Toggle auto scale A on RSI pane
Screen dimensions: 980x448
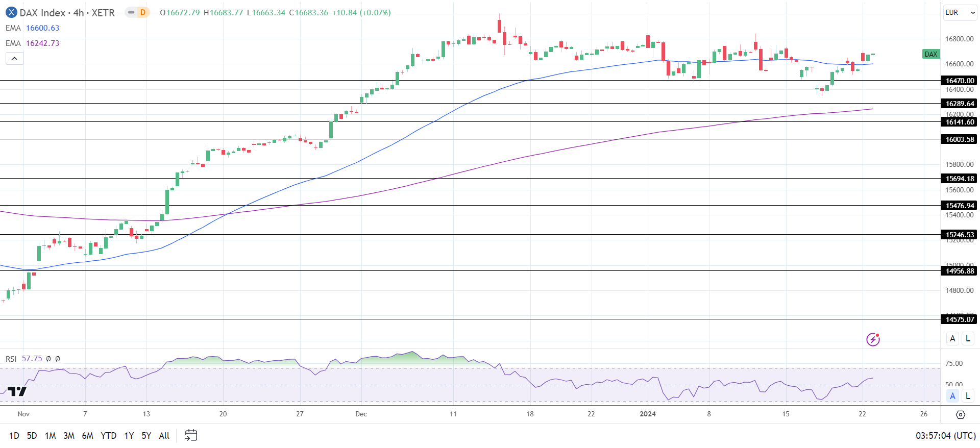pyautogui.click(x=952, y=396)
